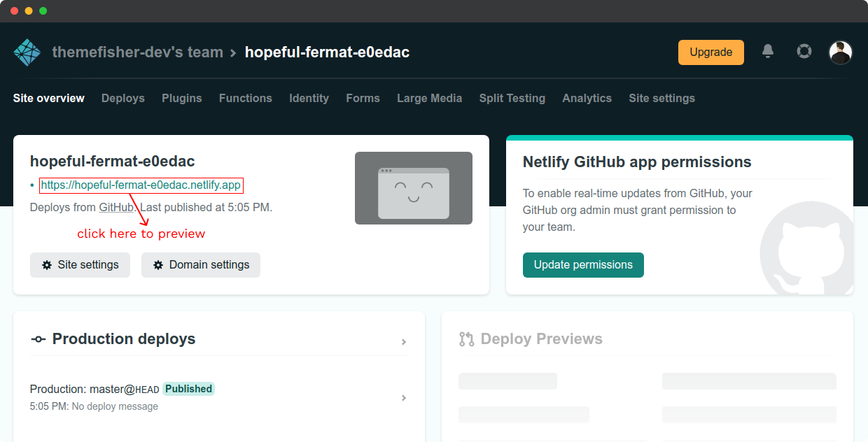
Task: Follow the GitHub link in deploy info
Action: (x=116, y=208)
